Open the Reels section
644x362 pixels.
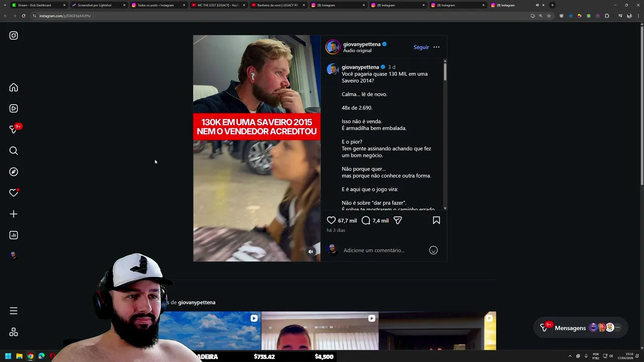pyautogui.click(x=14, y=109)
